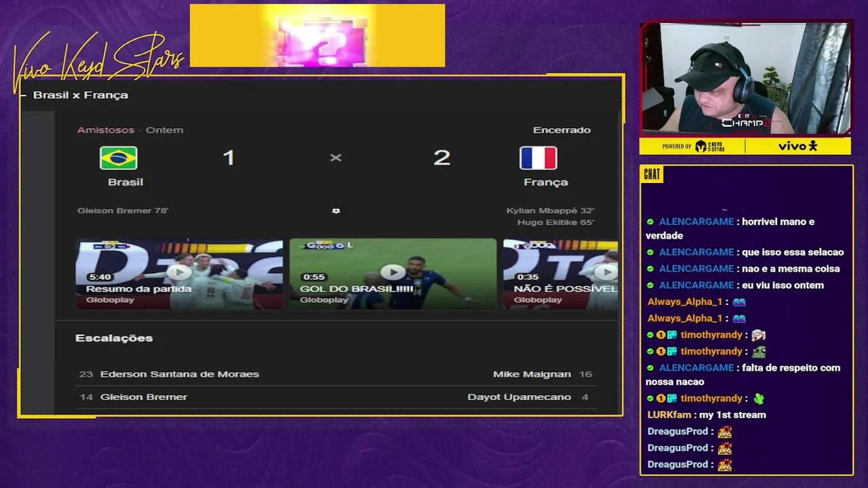Click the Encerrado match status
The width and height of the screenshot is (868, 488).
[561, 129]
